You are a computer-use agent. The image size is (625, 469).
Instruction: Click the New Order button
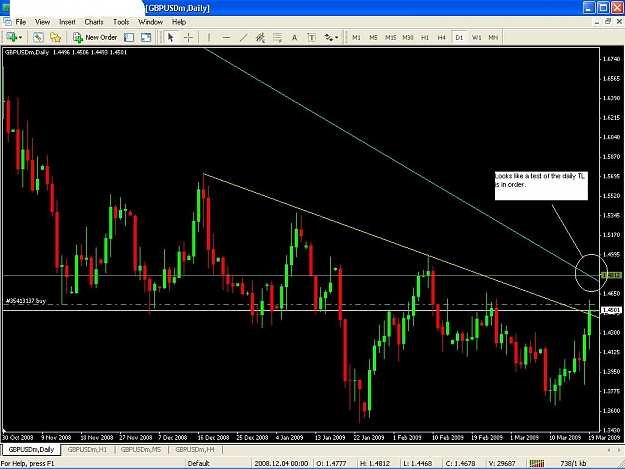[x=95, y=37]
